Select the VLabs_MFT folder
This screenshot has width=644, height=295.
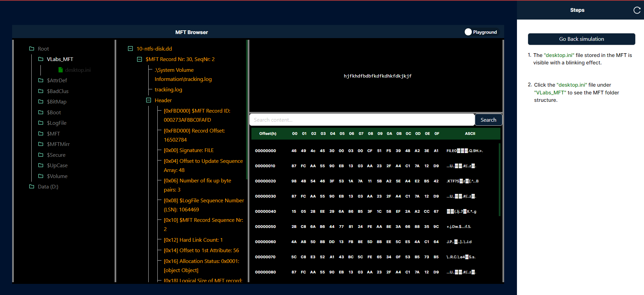(x=60, y=59)
